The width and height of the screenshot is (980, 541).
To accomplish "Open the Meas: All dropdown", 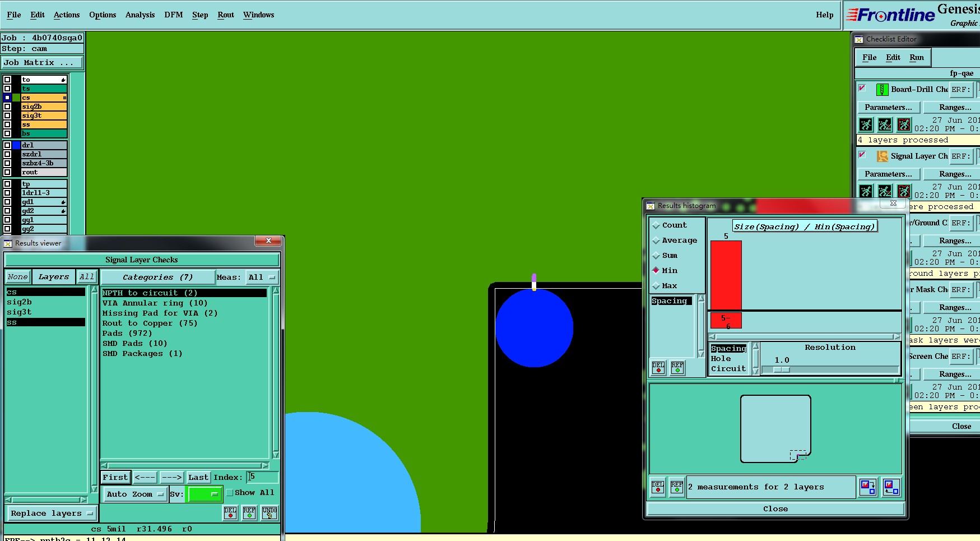I will [262, 278].
